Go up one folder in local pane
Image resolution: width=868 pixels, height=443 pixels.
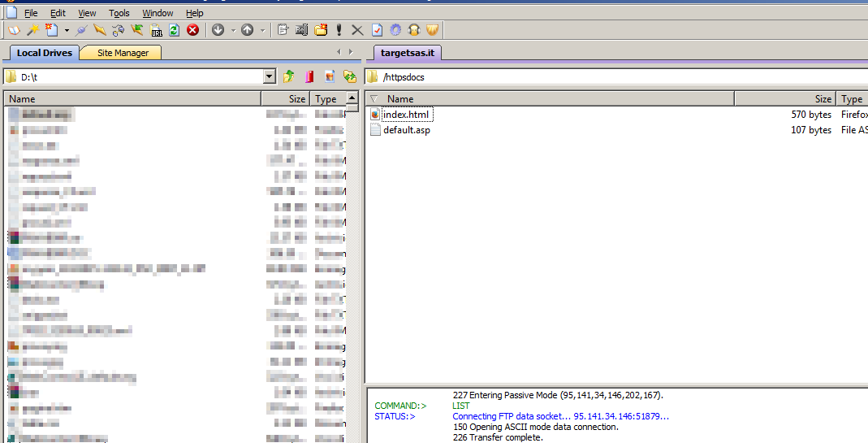point(288,76)
